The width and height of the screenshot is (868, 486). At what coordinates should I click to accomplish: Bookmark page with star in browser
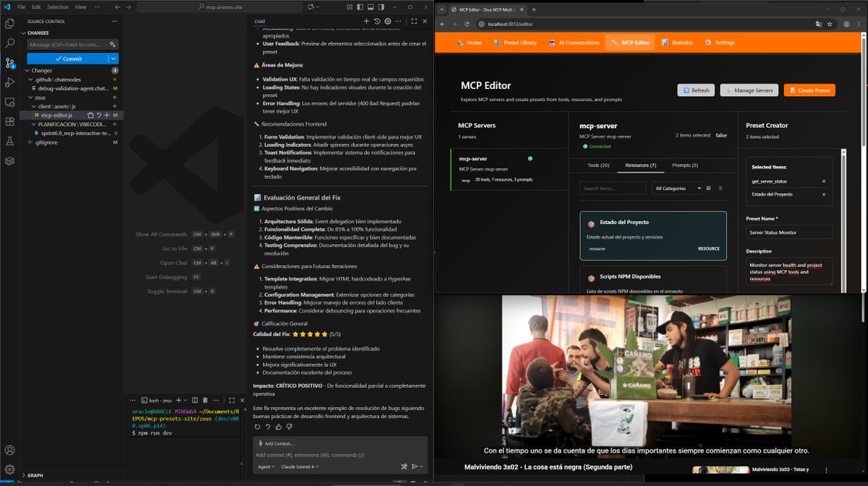[x=829, y=24]
